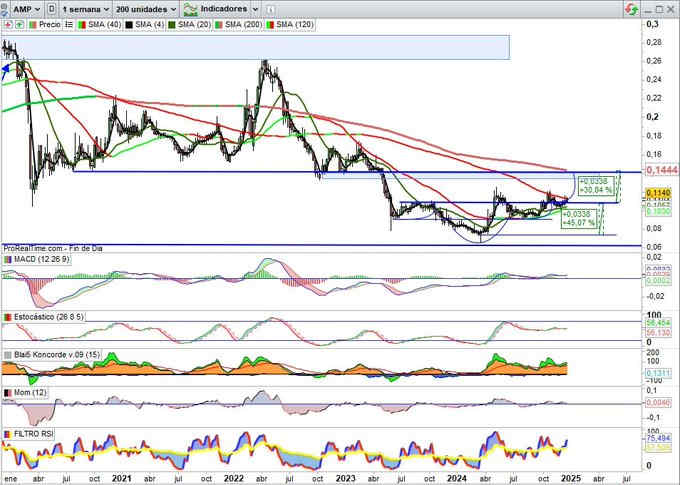680x485 pixels.
Task: Click the square icon next to AMP
Action: click(51, 9)
